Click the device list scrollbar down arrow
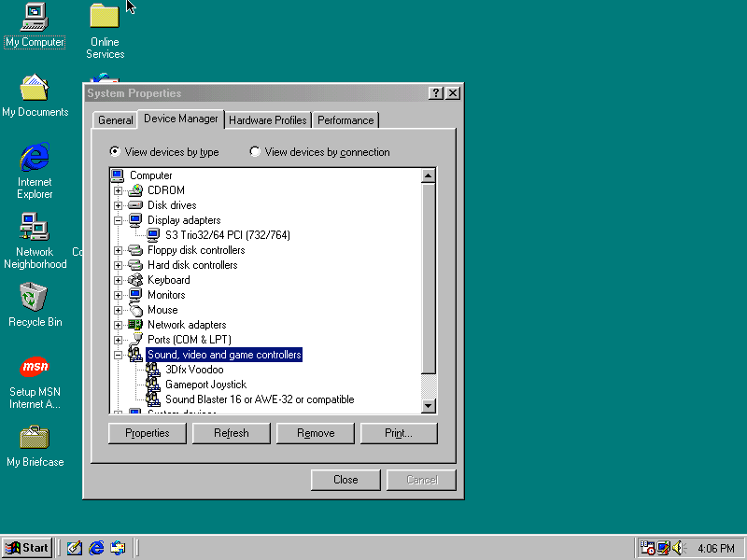Screen dimensions: 747x560 429,406
